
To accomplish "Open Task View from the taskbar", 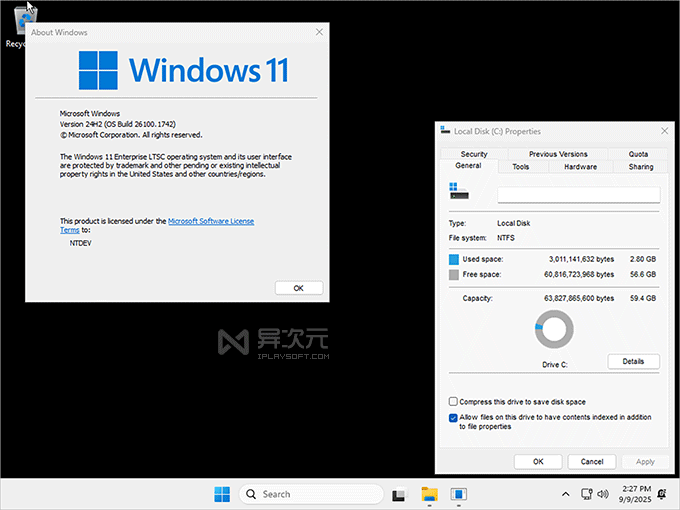I will click(x=399, y=494).
